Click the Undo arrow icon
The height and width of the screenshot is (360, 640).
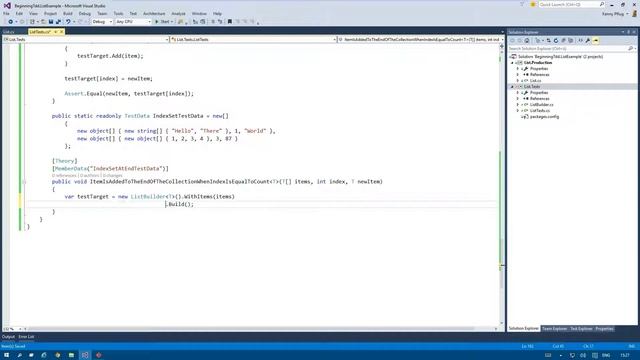(68, 22)
